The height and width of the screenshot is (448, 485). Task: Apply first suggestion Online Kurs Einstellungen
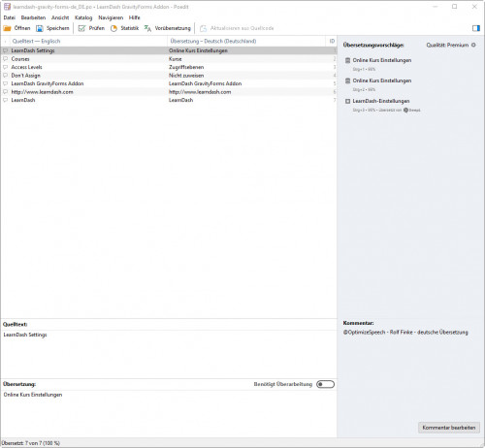pyautogui.click(x=382, y=60)
